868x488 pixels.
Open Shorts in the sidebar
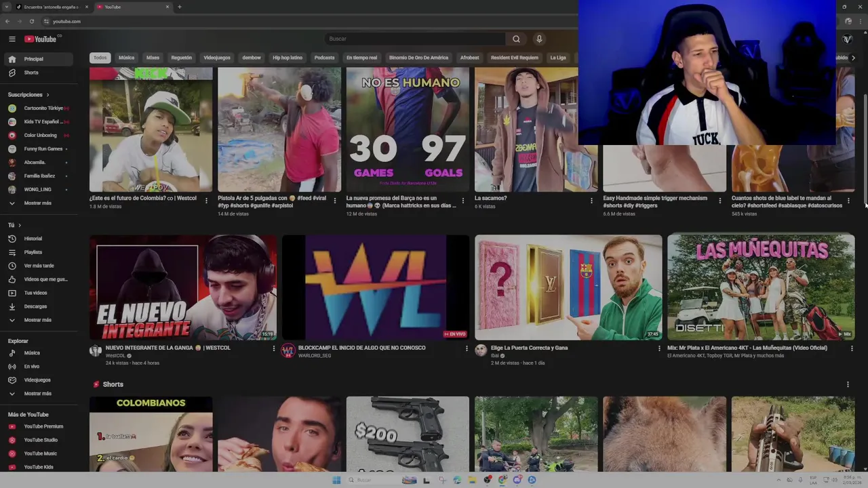pos(39,73)
